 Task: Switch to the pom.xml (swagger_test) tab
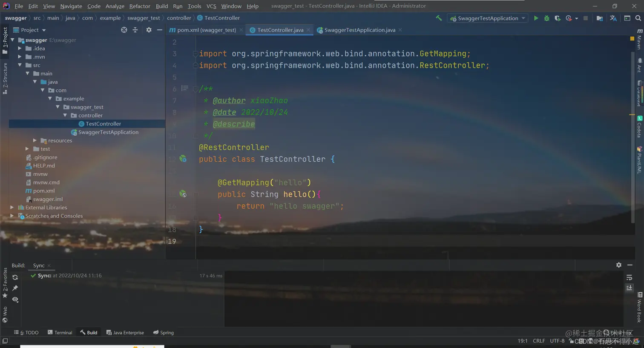pos(206,30)
